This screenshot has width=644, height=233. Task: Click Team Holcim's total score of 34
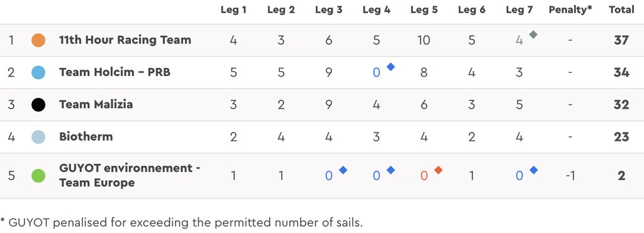click(621, 73)
